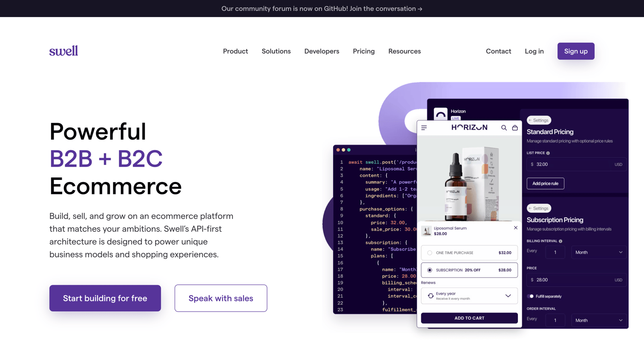
Task: Click Start building for free button
Action: (x=105, y=298)
